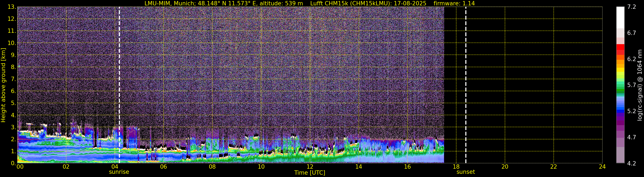Click the colorbar tick value 4.2
The height and width of the screenshot is (177, 644).
click(x=632, y=163)
